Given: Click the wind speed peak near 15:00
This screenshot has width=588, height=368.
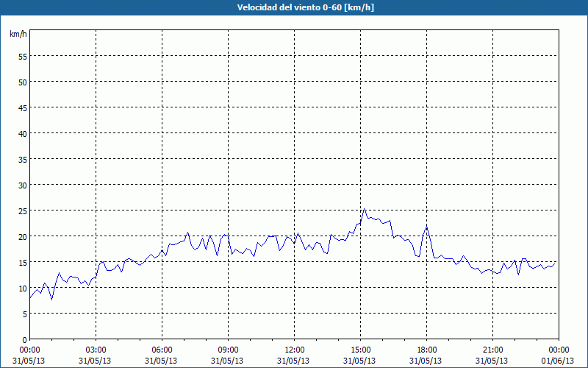Looking at the screenshot, I should pyautogui.click(x=364, y=209).
